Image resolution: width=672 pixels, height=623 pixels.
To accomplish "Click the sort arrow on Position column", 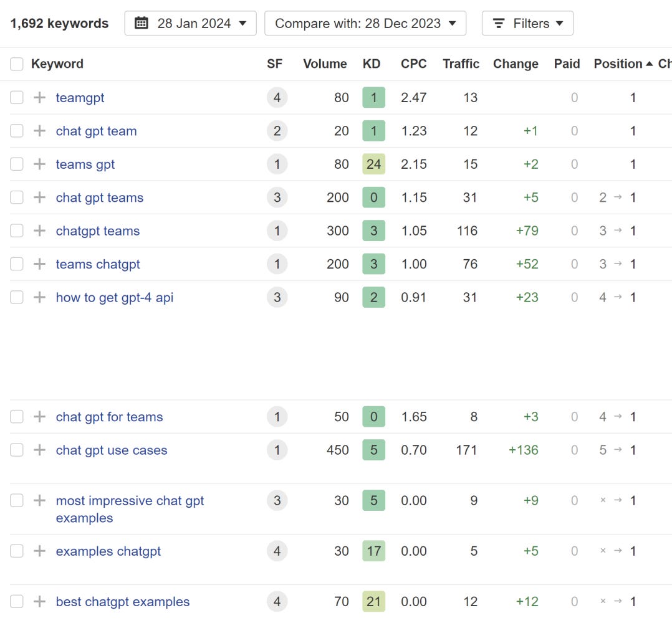I will coord(650,64).
